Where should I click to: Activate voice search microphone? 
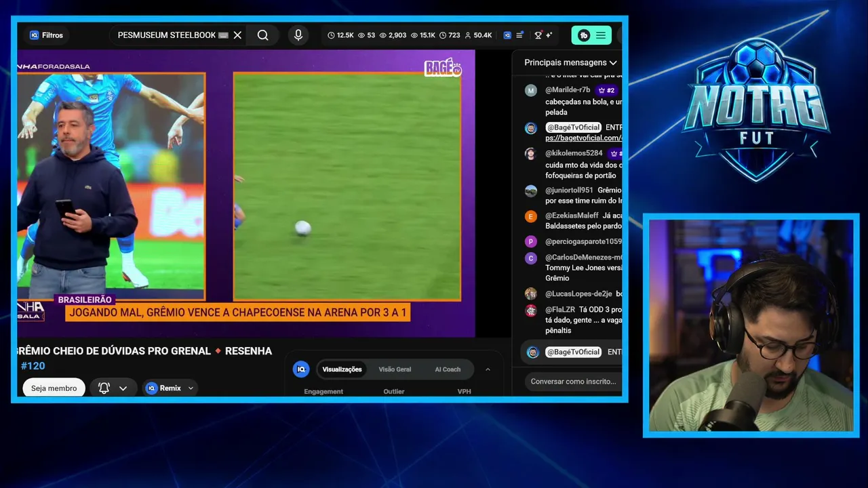pyautogui.click(x=298, y=35)
